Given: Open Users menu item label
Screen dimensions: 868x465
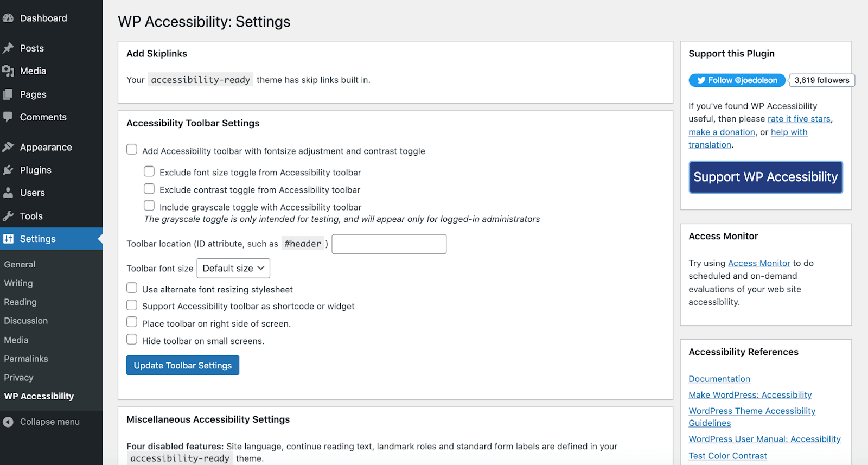Looking at the screenshot, I should (x=33, y=193).
